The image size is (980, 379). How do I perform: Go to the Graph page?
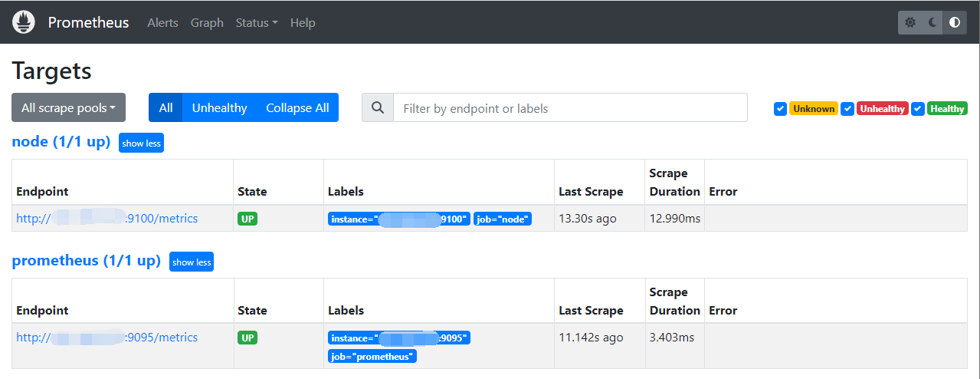(x=207, y=23)
